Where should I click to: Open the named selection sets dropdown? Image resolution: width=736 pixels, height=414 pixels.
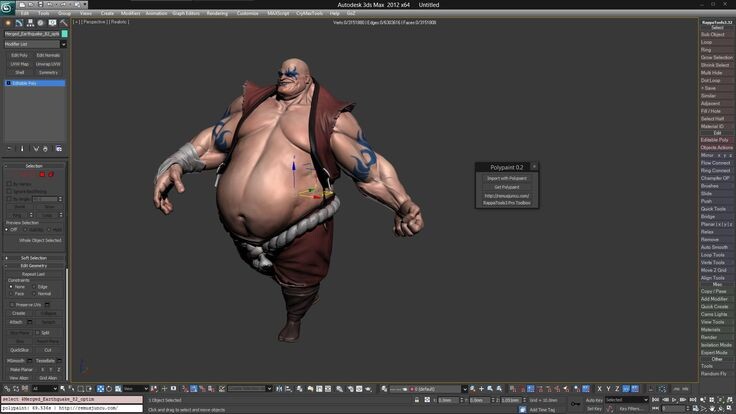250,389
